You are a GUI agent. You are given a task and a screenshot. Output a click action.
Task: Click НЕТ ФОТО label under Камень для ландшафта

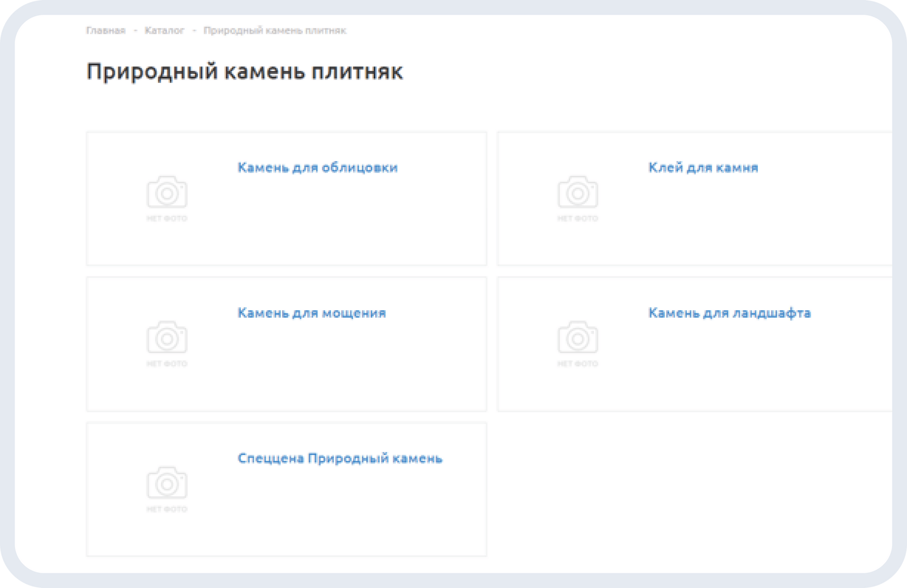[578, 364]
